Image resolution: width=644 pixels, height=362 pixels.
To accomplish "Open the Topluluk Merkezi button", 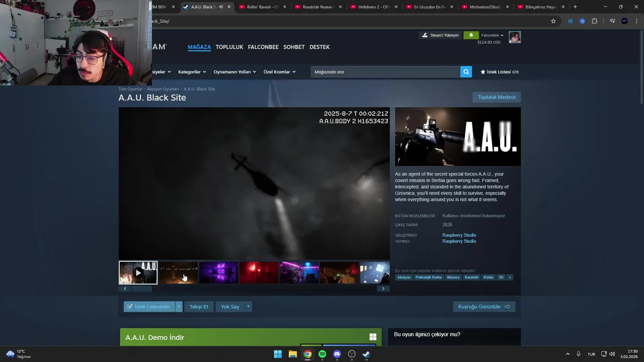I will click(x=497, y=97).
